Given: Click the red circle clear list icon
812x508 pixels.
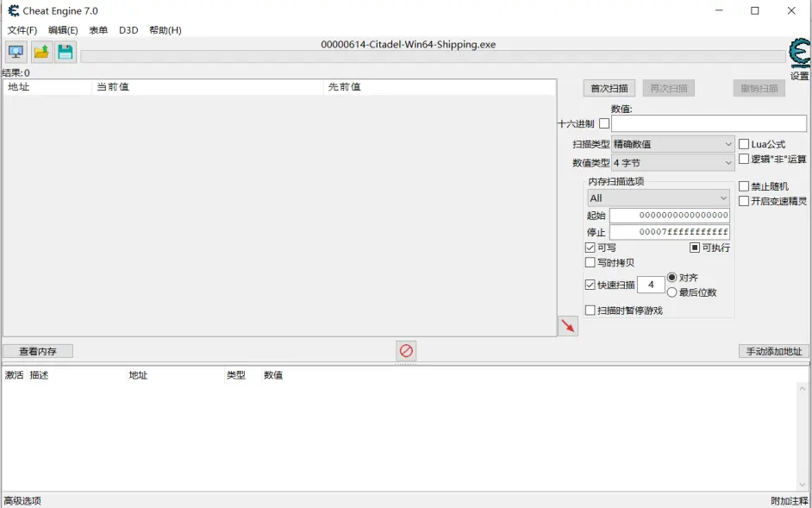Looking at the screenshot, I should [x=406, y=351].
